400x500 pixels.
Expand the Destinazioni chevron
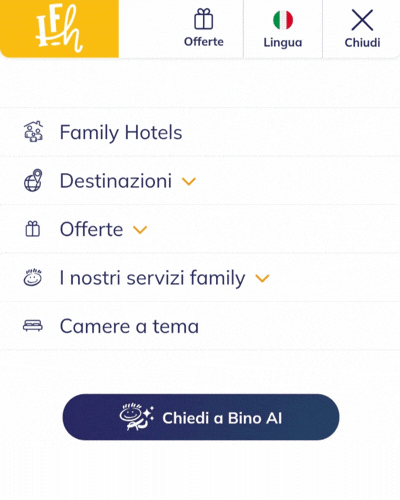[189, 181]
